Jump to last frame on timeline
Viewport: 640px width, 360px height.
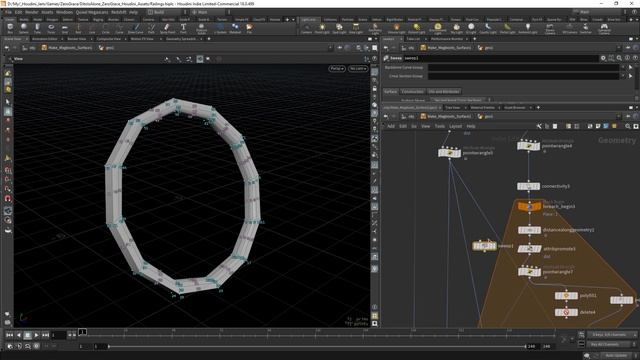click(x=45, y=335)
